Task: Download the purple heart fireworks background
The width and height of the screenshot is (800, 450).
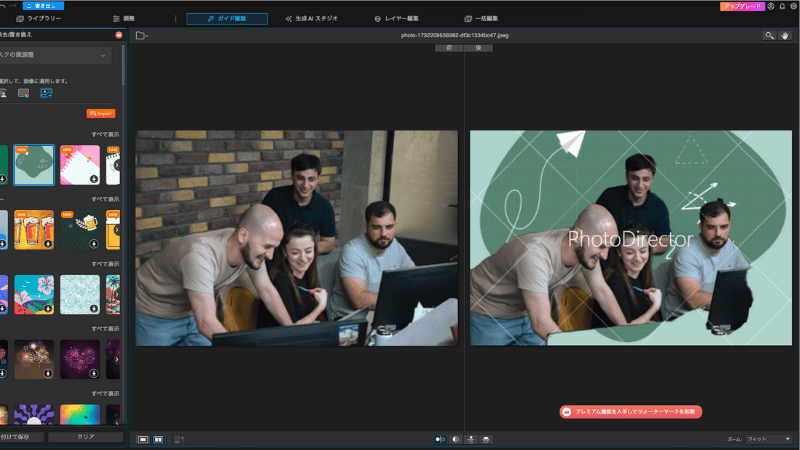Action: click(x=94, y=373)
